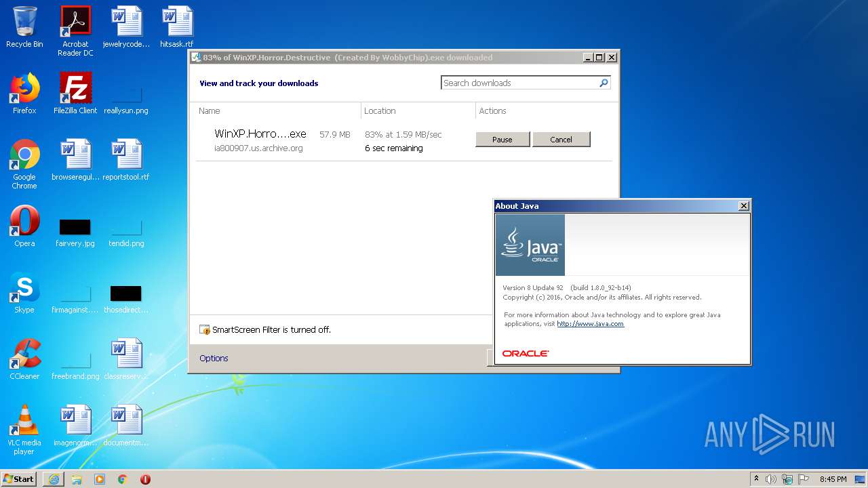The image size is (868, 488).
Task: Maximize the downloads window
Action: (599, 58)
